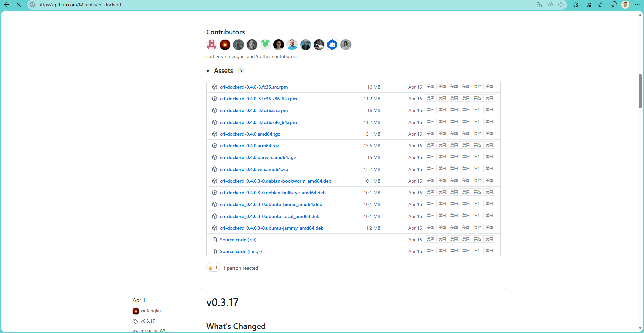The height and width of the screenshot is (333, 644).
Task: Click the browser profile avatar
Action: coord(625,5)
